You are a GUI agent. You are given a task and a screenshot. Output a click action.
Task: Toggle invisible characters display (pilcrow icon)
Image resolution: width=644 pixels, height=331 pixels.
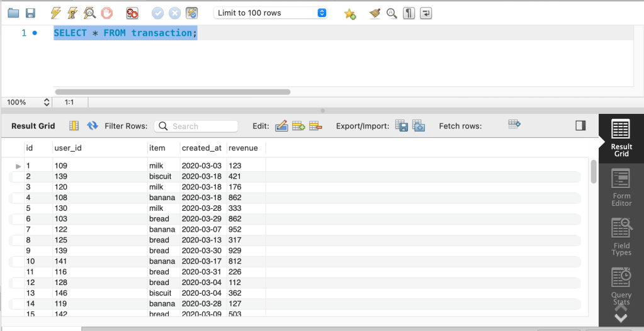pos(409,13)
